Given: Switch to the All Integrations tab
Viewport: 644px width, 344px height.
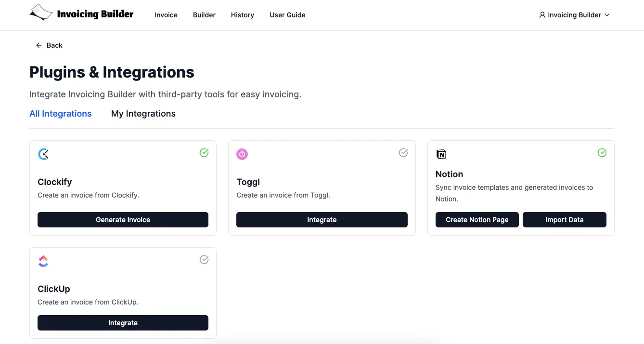Looking at the screenshot, I should [61, 114].
